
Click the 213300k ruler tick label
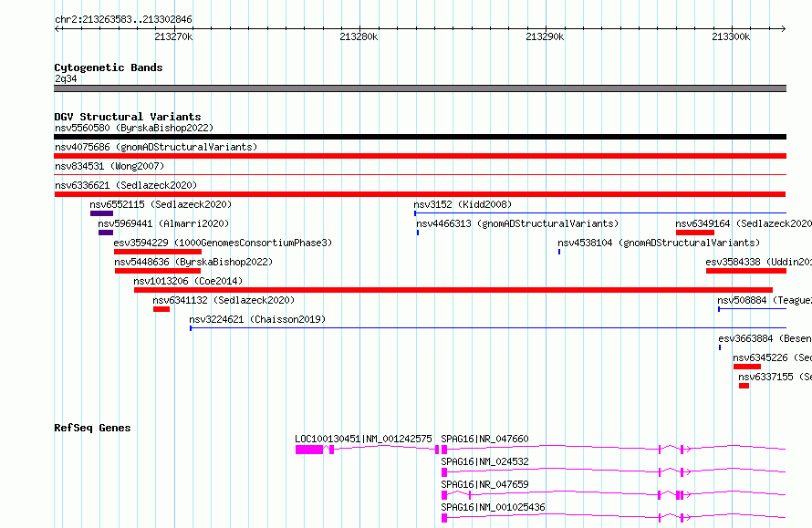pyautogui.click(x=731, y=36)
